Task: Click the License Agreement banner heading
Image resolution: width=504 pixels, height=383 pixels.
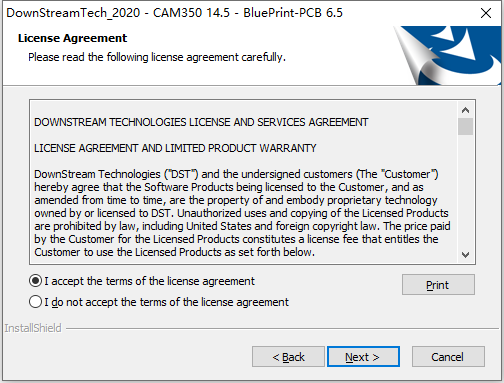Action: click(72, 38)
